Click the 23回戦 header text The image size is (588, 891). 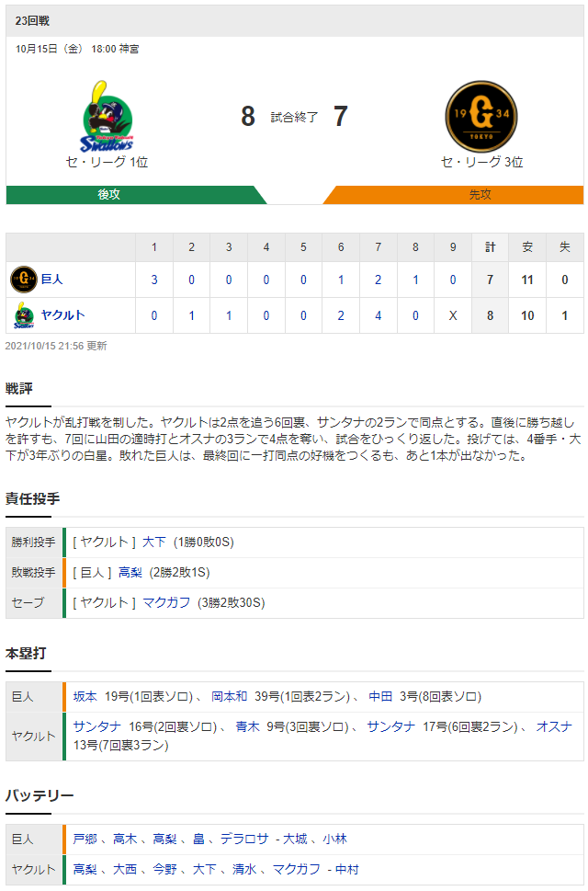click(32, 21)
